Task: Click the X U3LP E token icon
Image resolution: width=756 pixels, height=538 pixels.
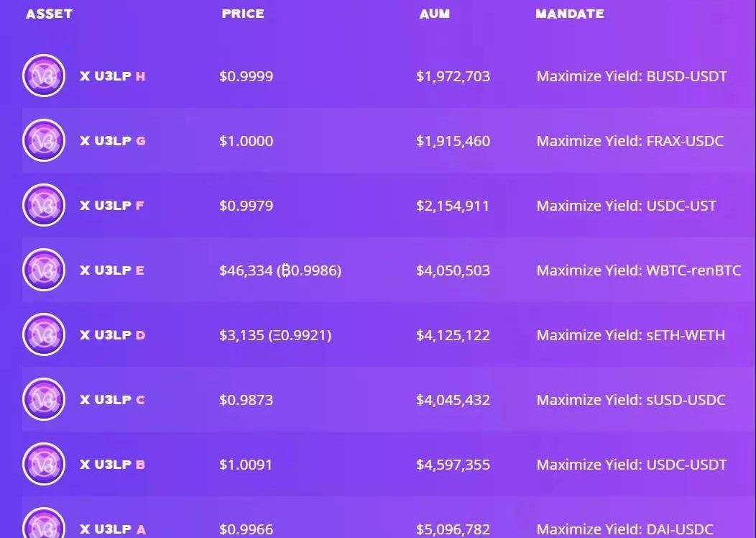Action: (44, 270)
